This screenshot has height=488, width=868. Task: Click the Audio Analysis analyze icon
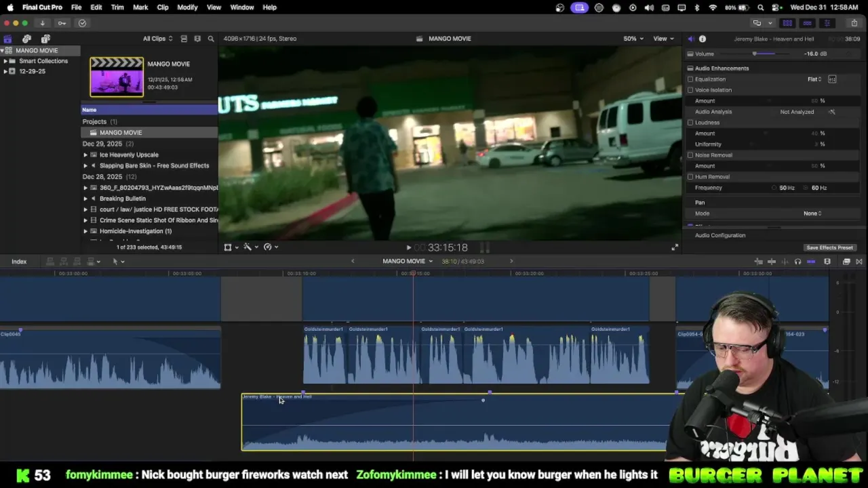point(832,112)
